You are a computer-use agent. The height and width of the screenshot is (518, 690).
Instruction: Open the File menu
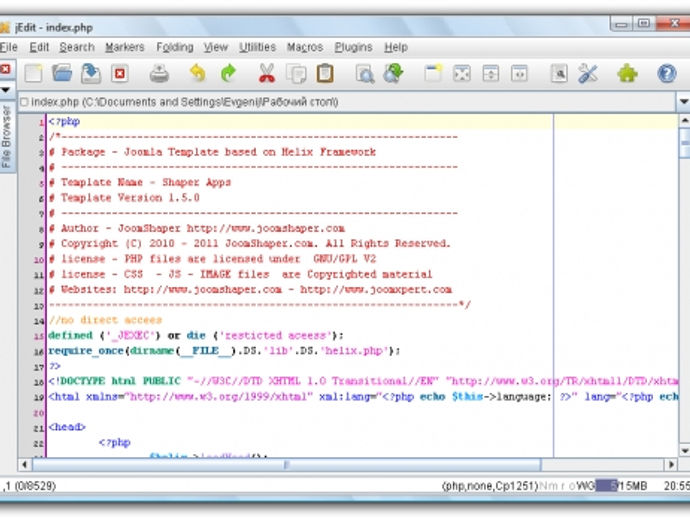8,47
